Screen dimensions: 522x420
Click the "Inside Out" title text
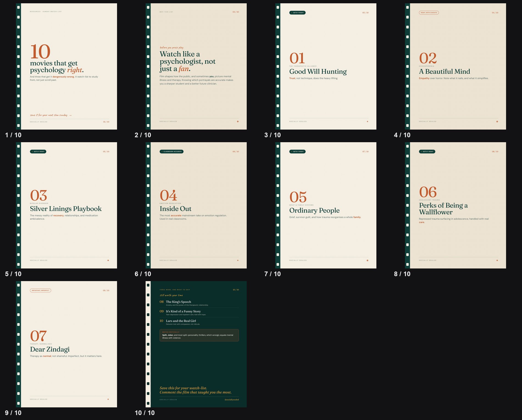[175, 209]
